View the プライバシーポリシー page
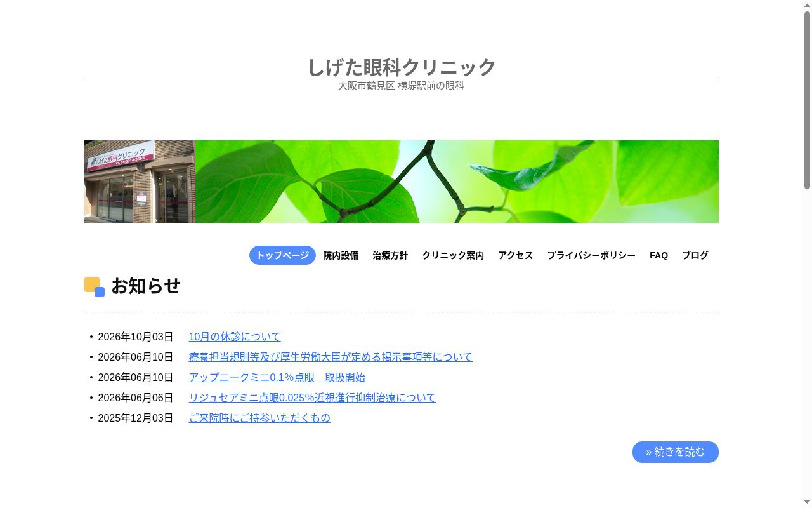The height and width of the screenshot is (508, 812). click(591, 255)
